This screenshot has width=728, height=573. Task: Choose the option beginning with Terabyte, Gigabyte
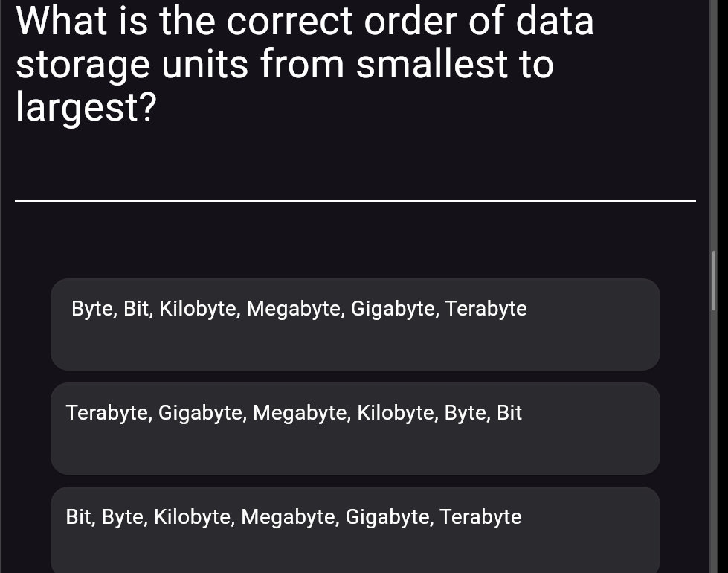click(355, 428)
